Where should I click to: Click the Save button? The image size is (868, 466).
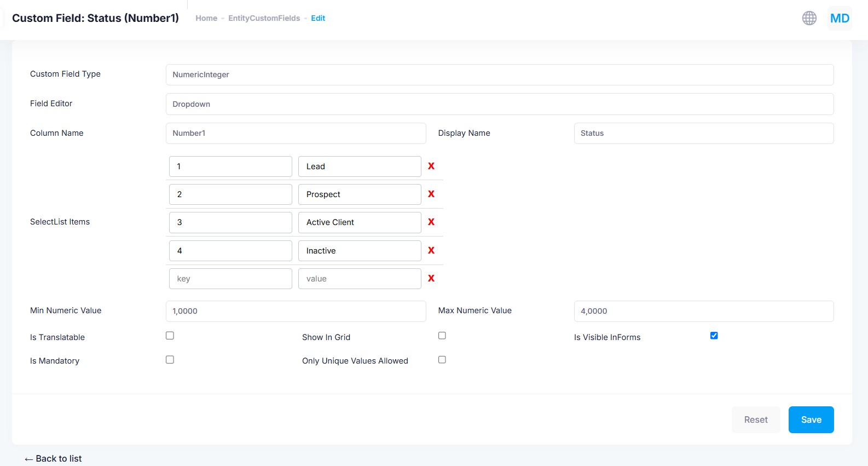pos(811,419)
